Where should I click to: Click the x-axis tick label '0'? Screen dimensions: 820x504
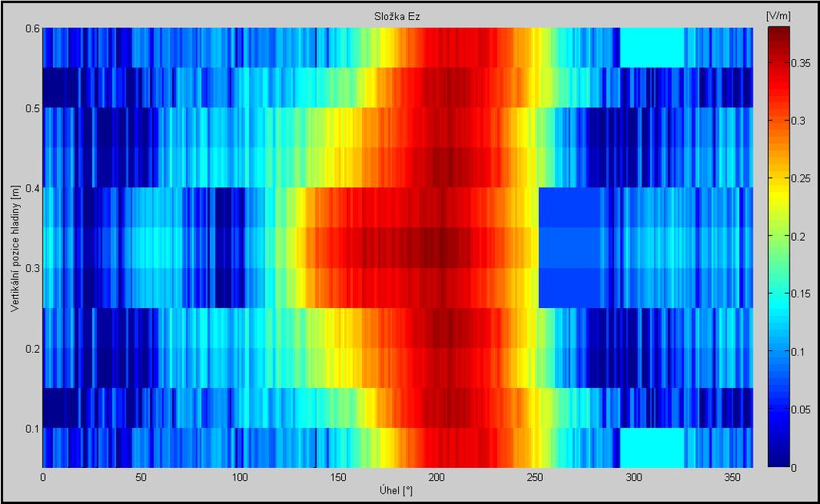coord(43,478)
